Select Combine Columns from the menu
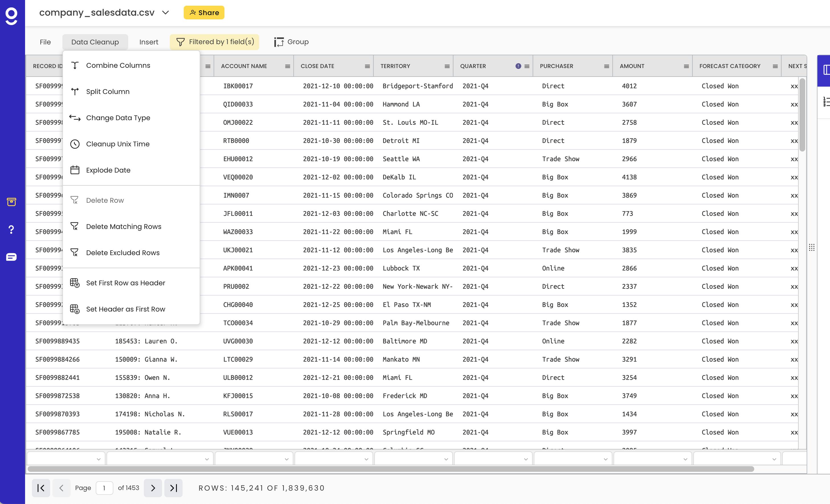Image resolution: width=830 pixels, height=504 pixels. point(118,65)
